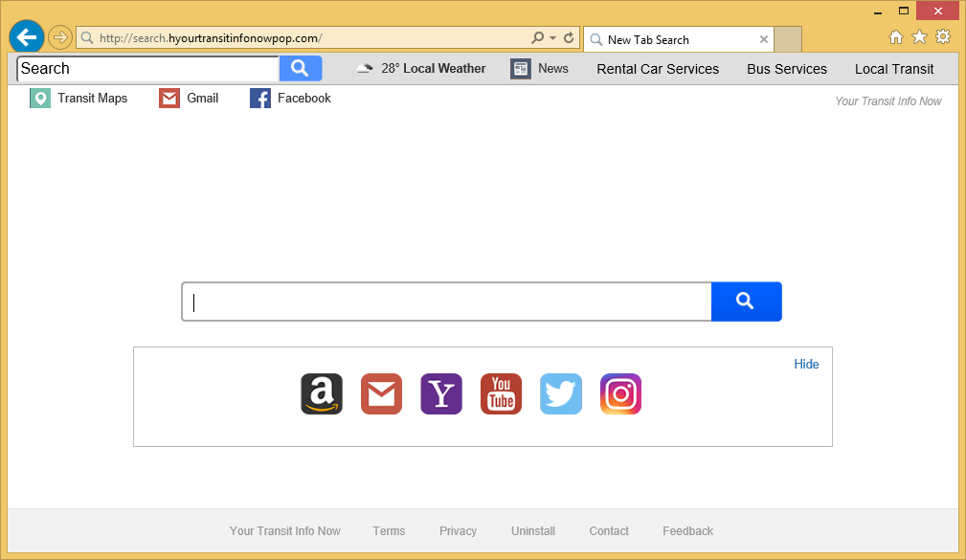
Task: Select the New Tab Search tab
Action: point(678,39)
